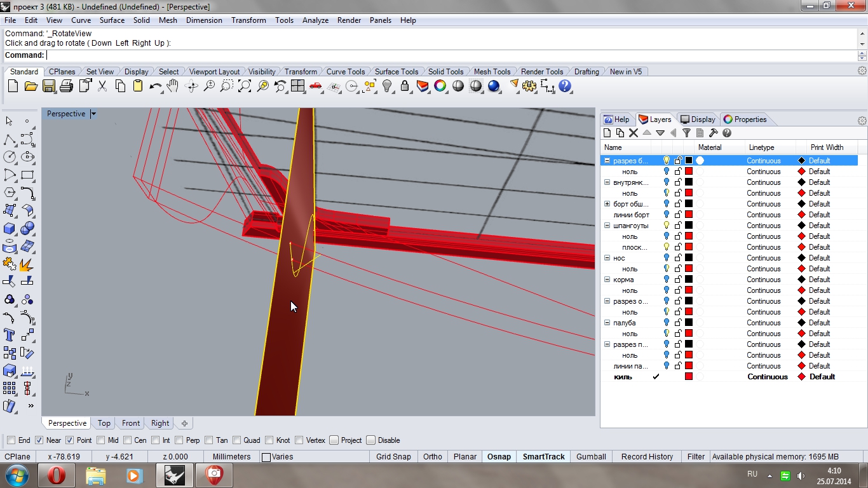
Task: Click the Ortho status bar button
Action: 432,457
